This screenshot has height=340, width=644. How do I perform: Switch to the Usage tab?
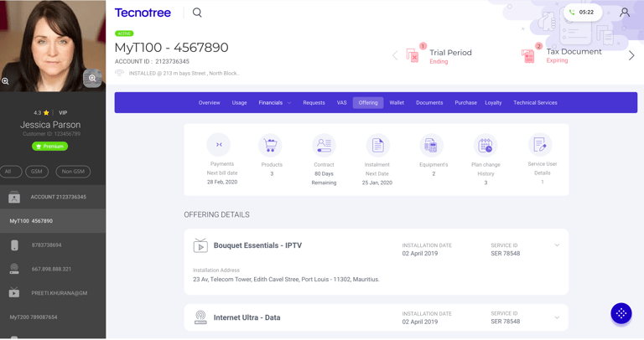point(239,103)
